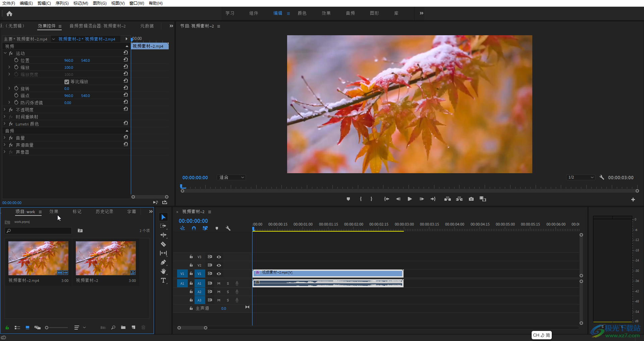Screen dimensions: 644x341
Task: Open the program monitor button editor plus
Action: [633, 199]
